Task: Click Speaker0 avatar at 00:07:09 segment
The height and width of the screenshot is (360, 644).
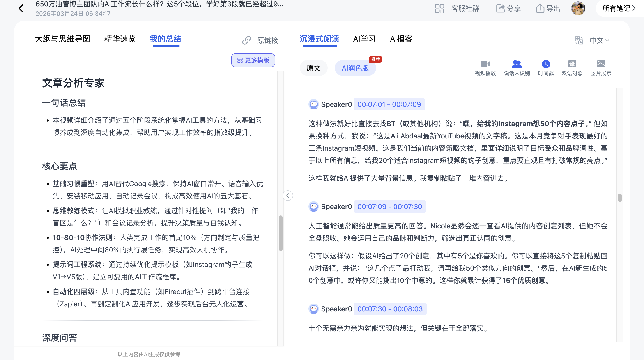Action: click(x=313, y=206)
